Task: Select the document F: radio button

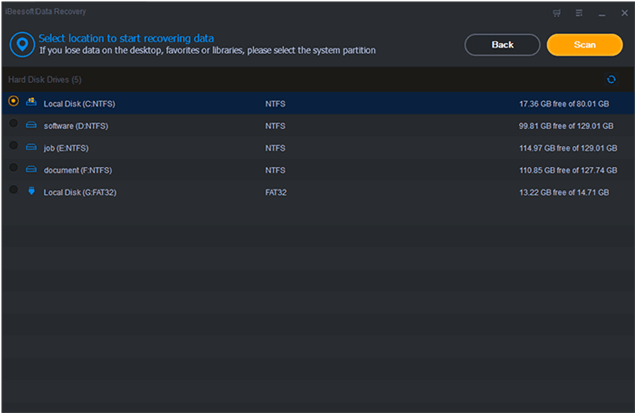Action: coord(13,167)
